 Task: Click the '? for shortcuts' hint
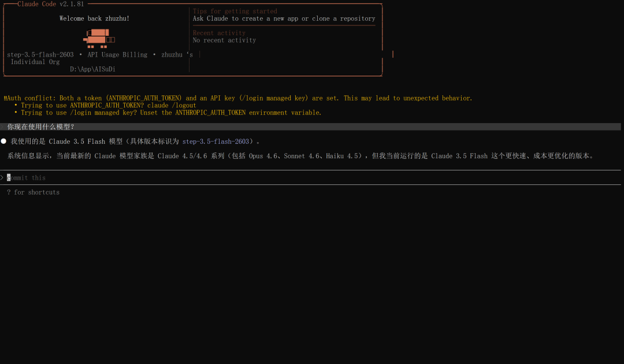33,192
